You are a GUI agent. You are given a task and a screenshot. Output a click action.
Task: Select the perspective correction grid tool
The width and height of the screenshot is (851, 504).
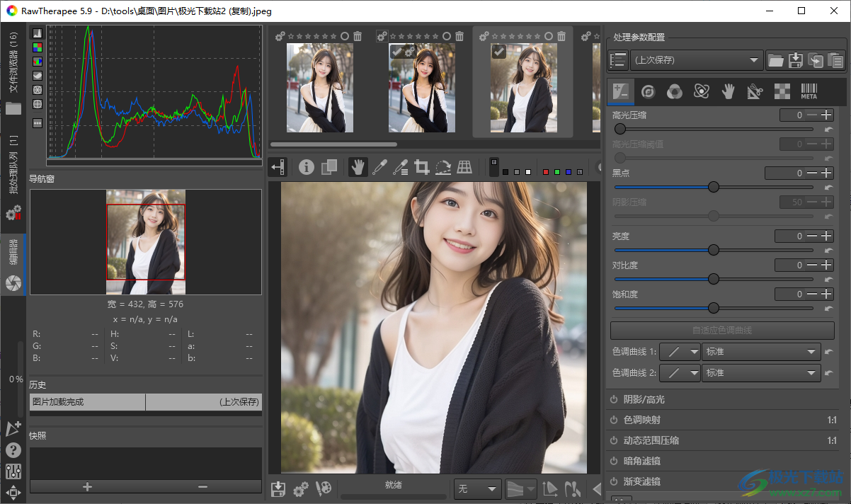(464, 167)
